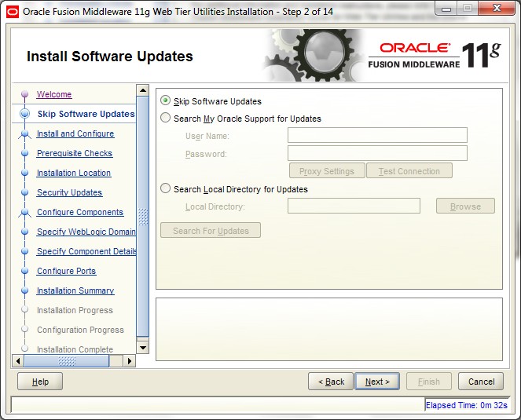
Task: Open the Configure Components step
Action: [80, 212]
